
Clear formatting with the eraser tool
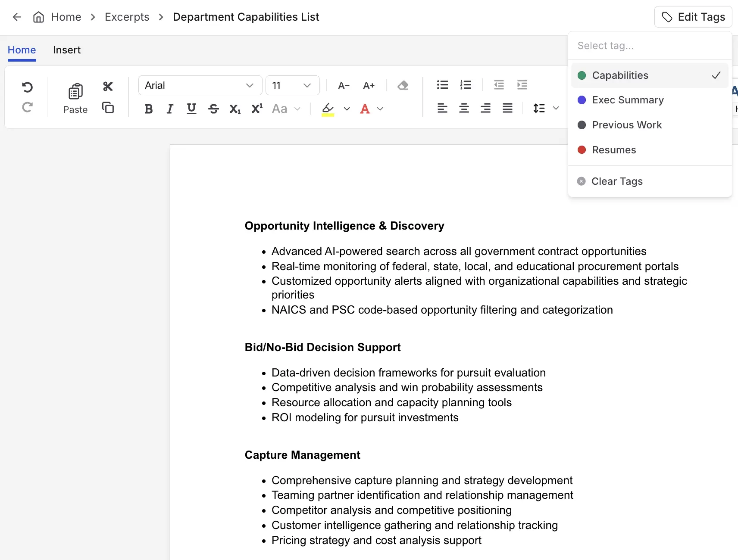pos(403,85)
